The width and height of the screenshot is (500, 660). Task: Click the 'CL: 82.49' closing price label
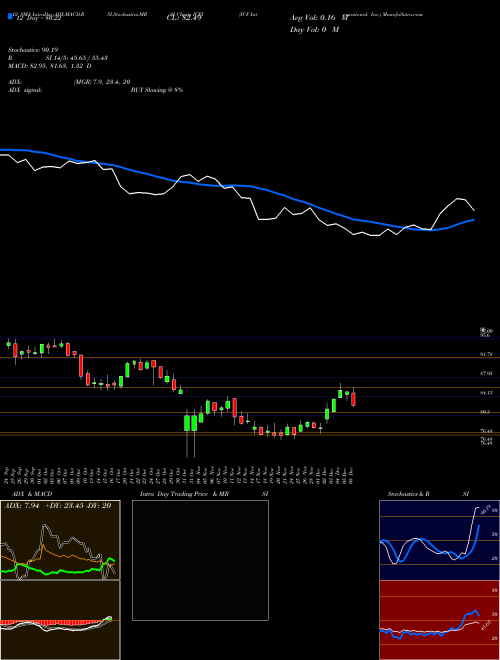point(184,18)
